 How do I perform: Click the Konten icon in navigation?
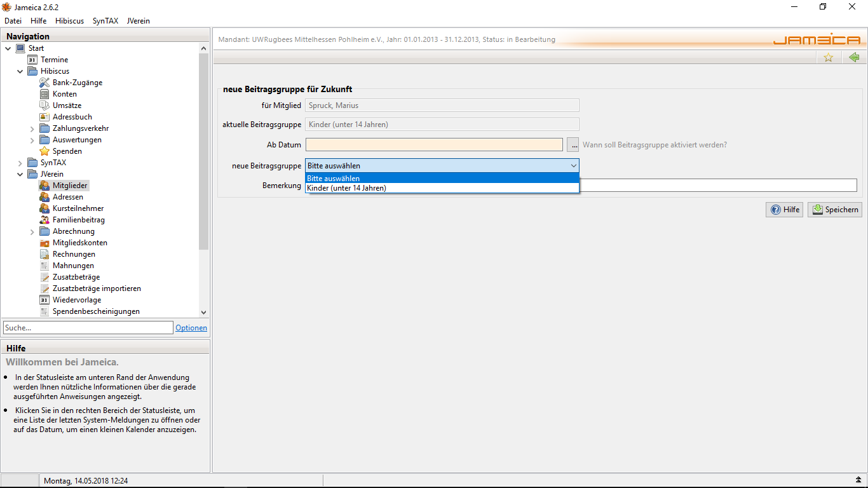point(44,94)
